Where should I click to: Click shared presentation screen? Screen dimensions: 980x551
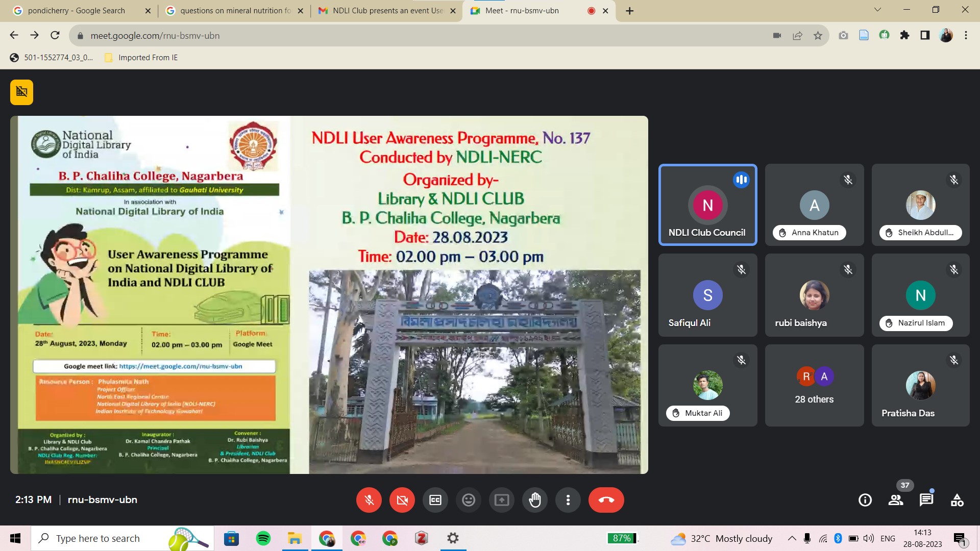coord(329,295)
